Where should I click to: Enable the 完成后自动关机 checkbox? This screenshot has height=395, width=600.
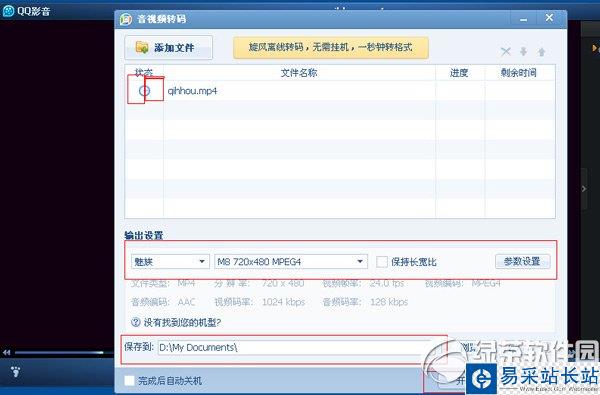pos(129,380)
